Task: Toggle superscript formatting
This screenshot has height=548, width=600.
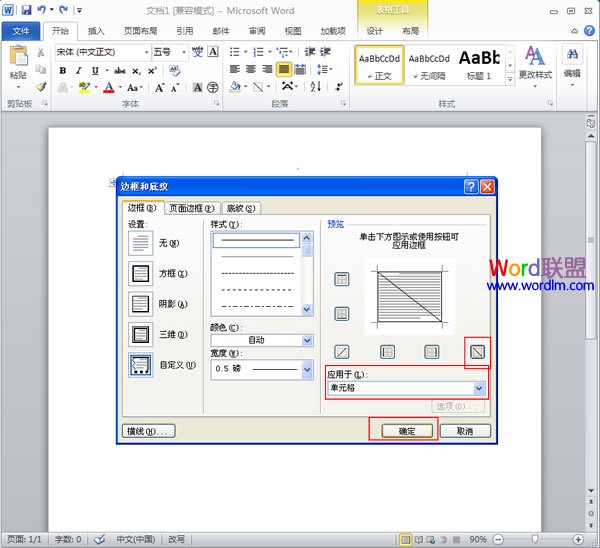Action: click(152, 71)
